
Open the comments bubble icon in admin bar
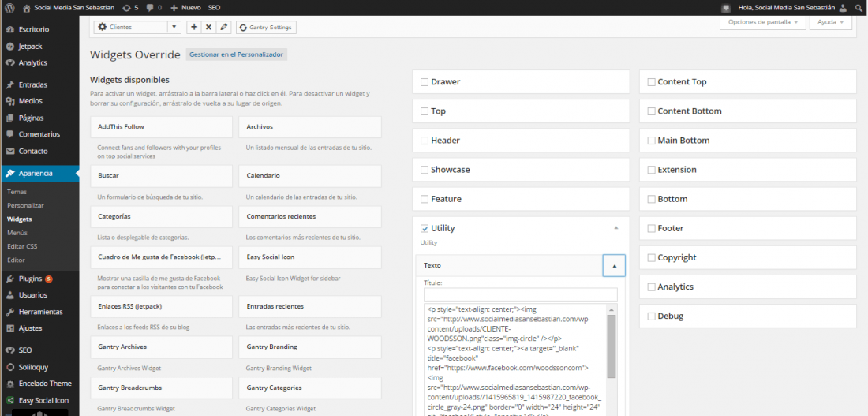pyautogui.click(x=149, y=8)
